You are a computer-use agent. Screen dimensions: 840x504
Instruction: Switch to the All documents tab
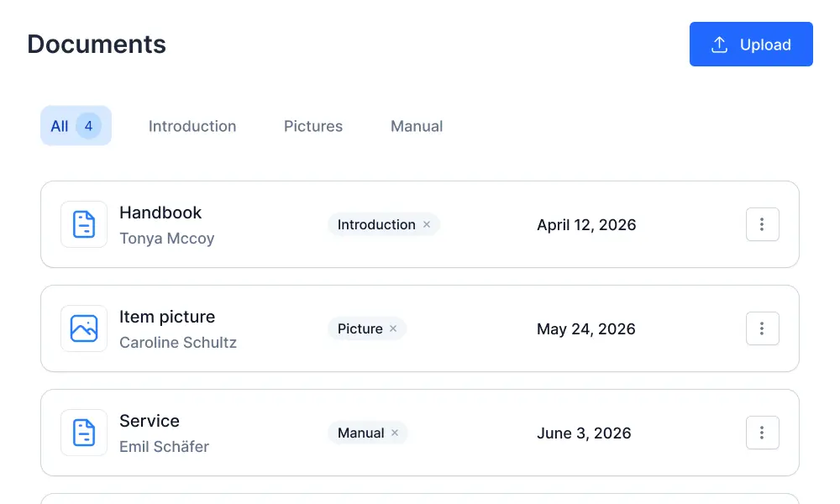pos(60,126)
